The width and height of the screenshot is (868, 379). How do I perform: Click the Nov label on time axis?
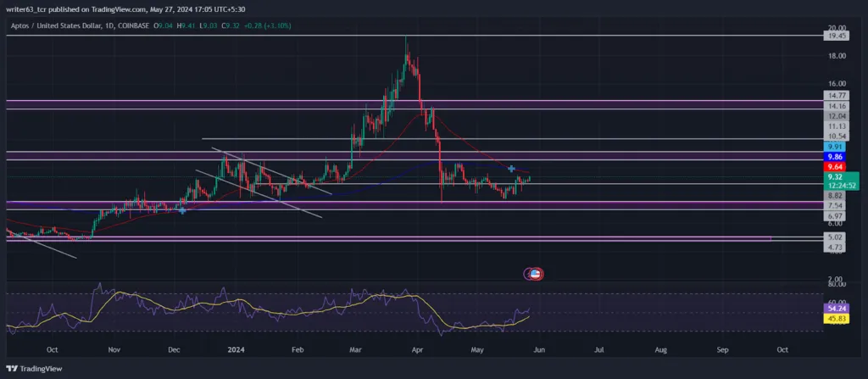pos(114,349)
